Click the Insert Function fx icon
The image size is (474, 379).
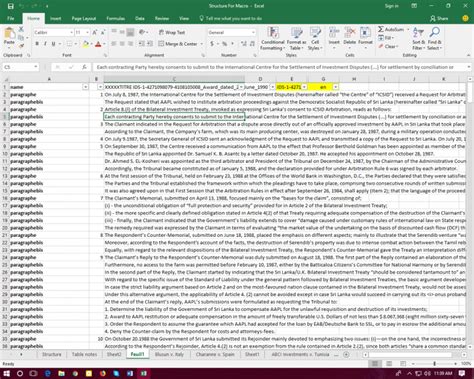tap(84, 67)
